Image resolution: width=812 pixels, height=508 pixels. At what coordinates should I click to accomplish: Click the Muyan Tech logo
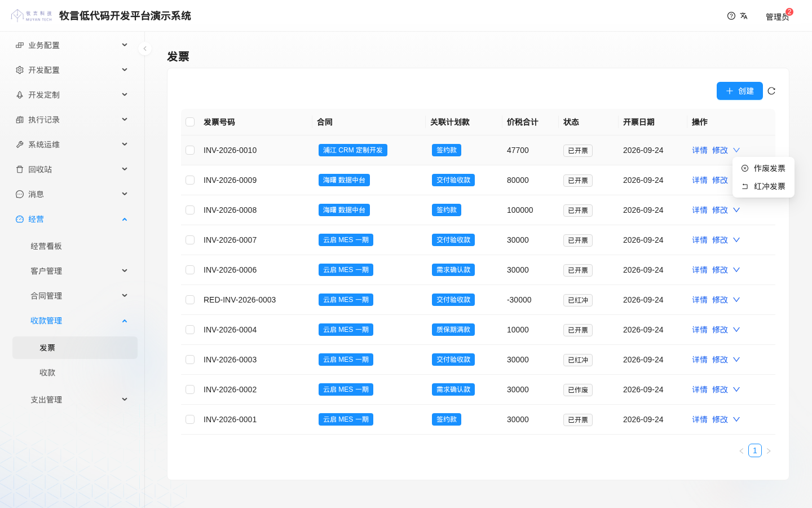point(32,16)
